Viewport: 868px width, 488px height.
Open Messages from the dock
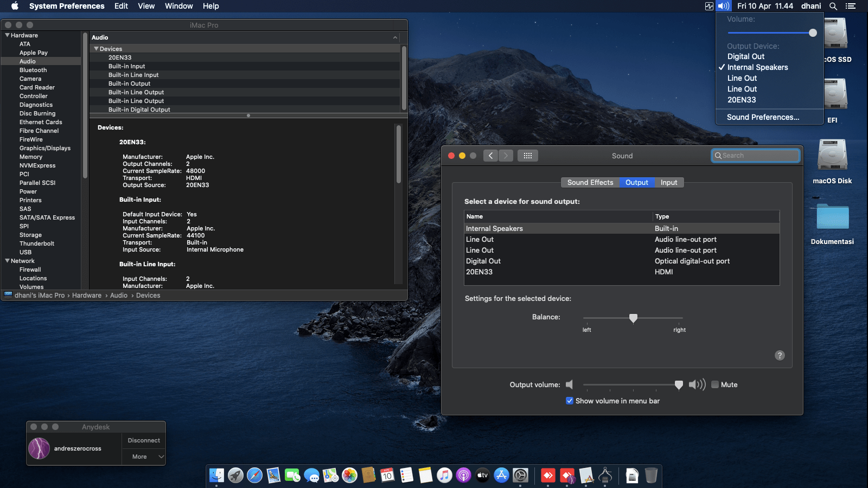[x=311, y=476]
